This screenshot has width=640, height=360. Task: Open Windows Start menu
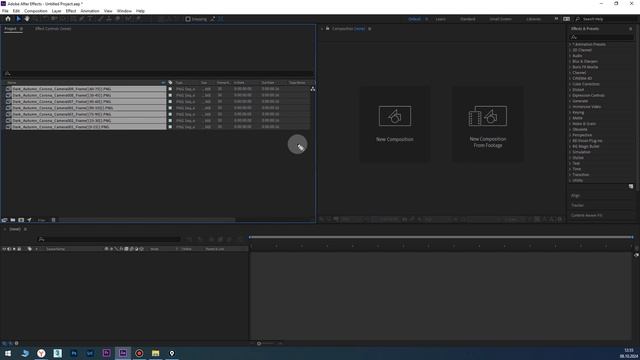click(x=8, y=353)
